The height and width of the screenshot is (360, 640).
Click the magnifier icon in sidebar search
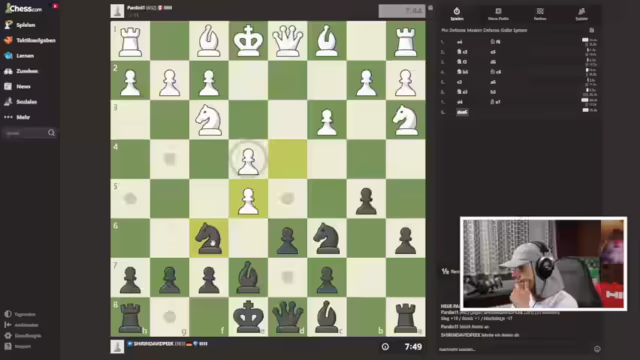tap(51, 133)
